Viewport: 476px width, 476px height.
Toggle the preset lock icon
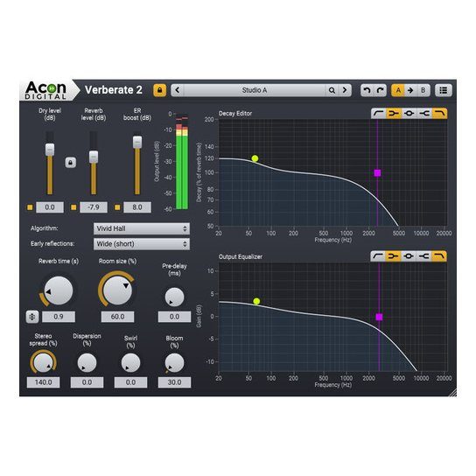click(159, 90)
